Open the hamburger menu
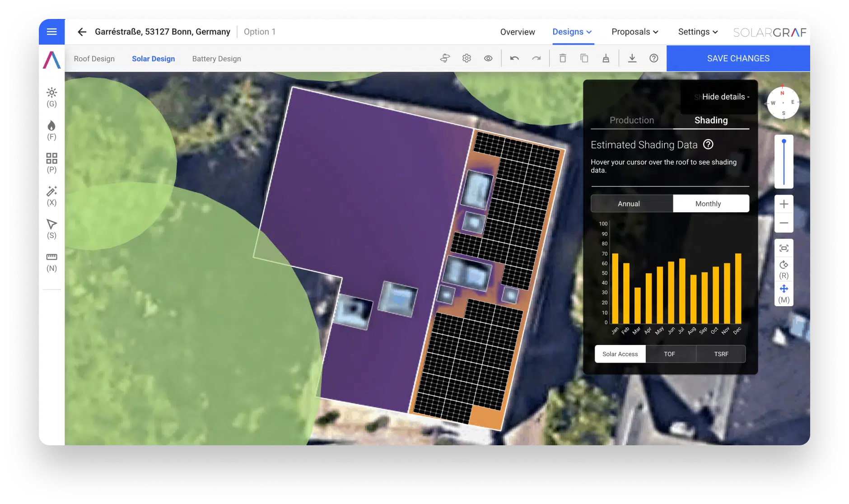The width and height of the screenshot is (849, 504). [x=51, y=32]
